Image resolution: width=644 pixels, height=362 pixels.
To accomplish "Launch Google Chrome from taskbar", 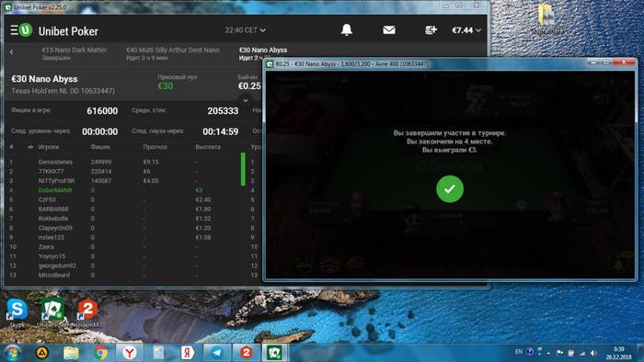I will (100, 353).
